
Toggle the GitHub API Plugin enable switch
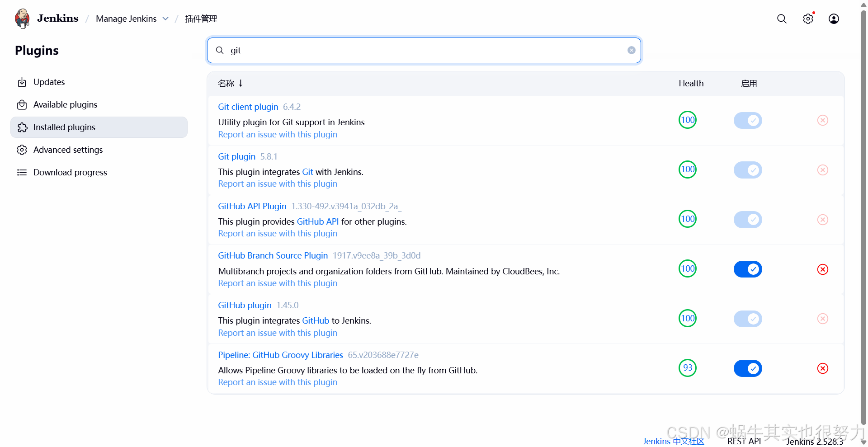(x=748, y=220)
